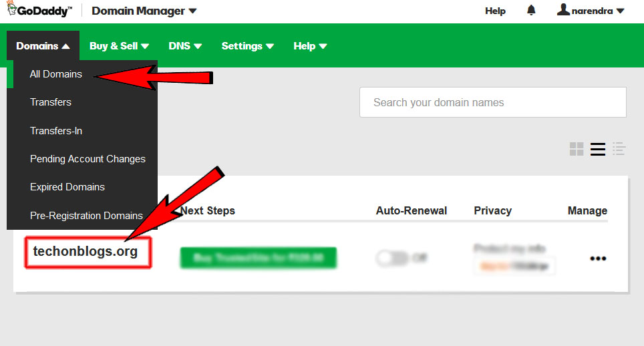The image size is (644, 346).
Task: Toggle auto-renewal for techonblogs.org
Action: click(392, 258)
